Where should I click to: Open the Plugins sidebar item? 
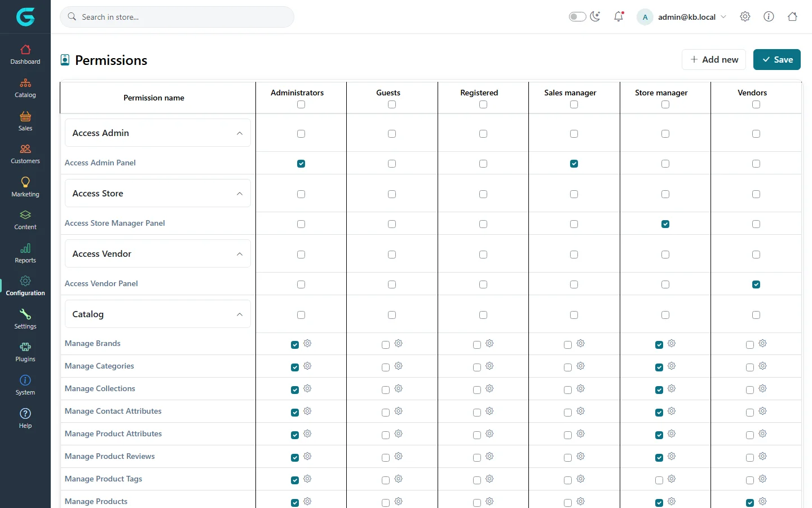(x=25, y=352)
